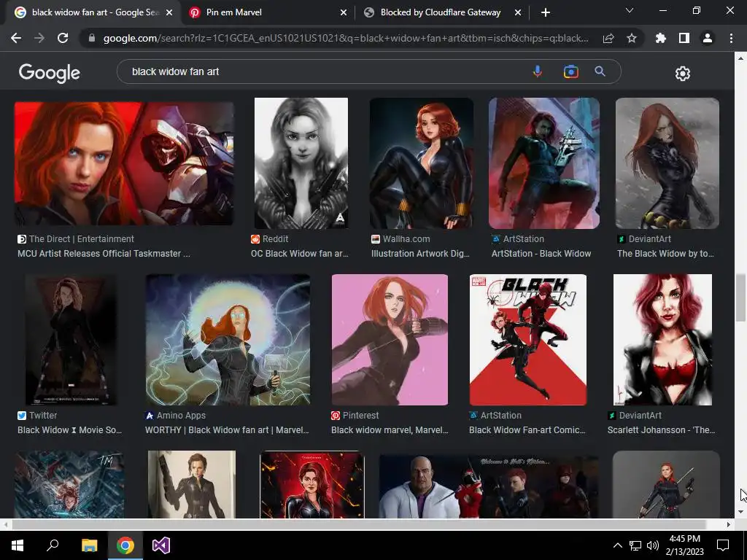Go to Google homepage via logo

(50, 73)
